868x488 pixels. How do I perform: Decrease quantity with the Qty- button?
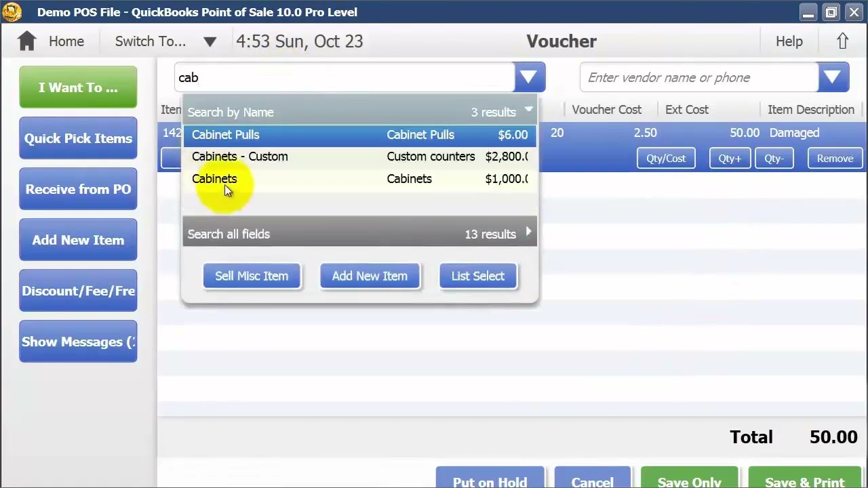(774, 159)
